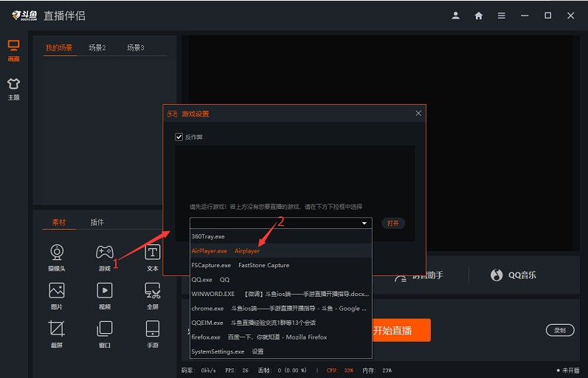Go to home via the house icon
The height and width of the screenshot is (378, 588).
point(479,16)
